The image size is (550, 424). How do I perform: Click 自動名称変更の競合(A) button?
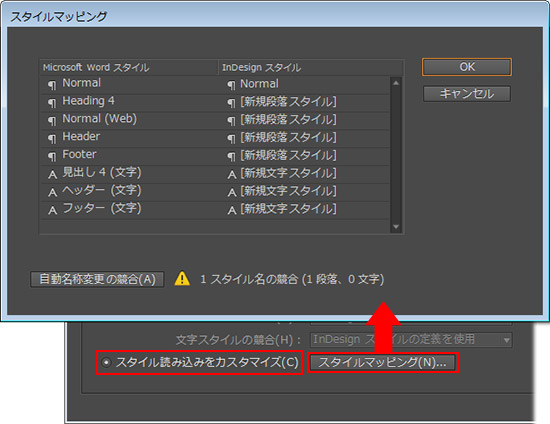coord(97,279)
